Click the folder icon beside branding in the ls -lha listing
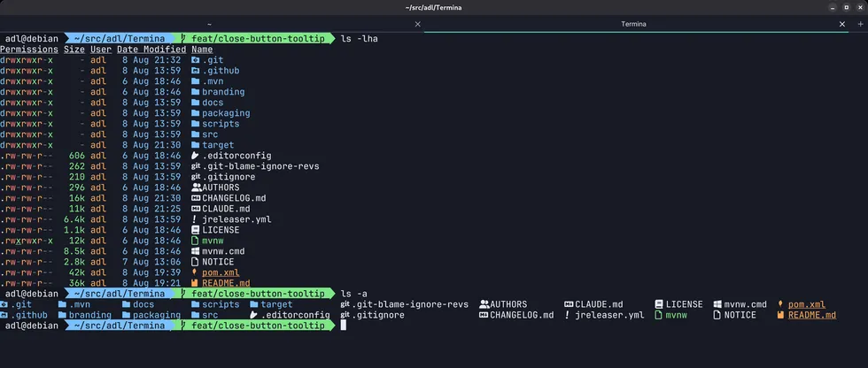This screenshot has width=868, height=368. 195,92
